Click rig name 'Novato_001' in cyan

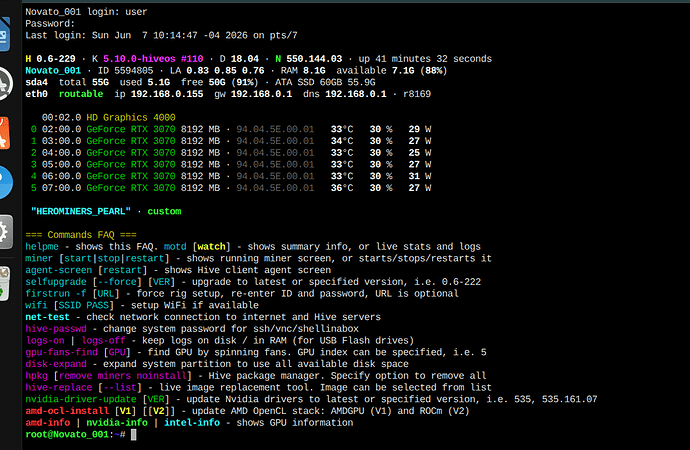coord(53,70)
